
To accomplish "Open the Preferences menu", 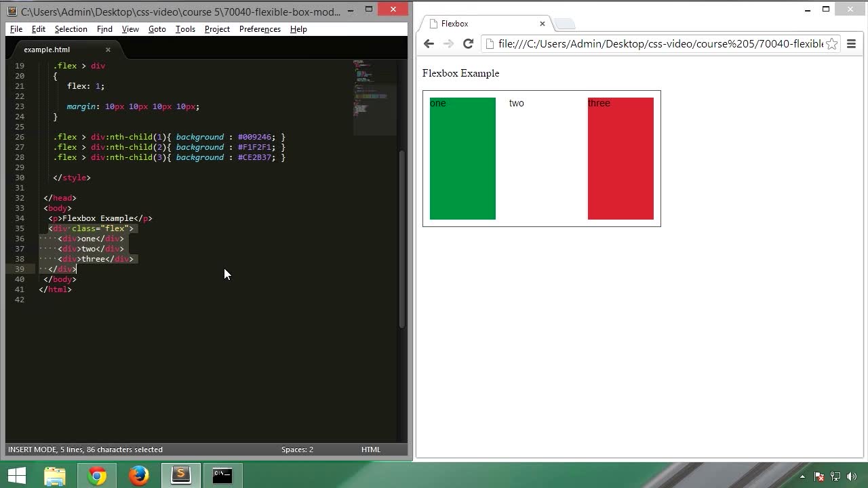I will coord(260,29).
